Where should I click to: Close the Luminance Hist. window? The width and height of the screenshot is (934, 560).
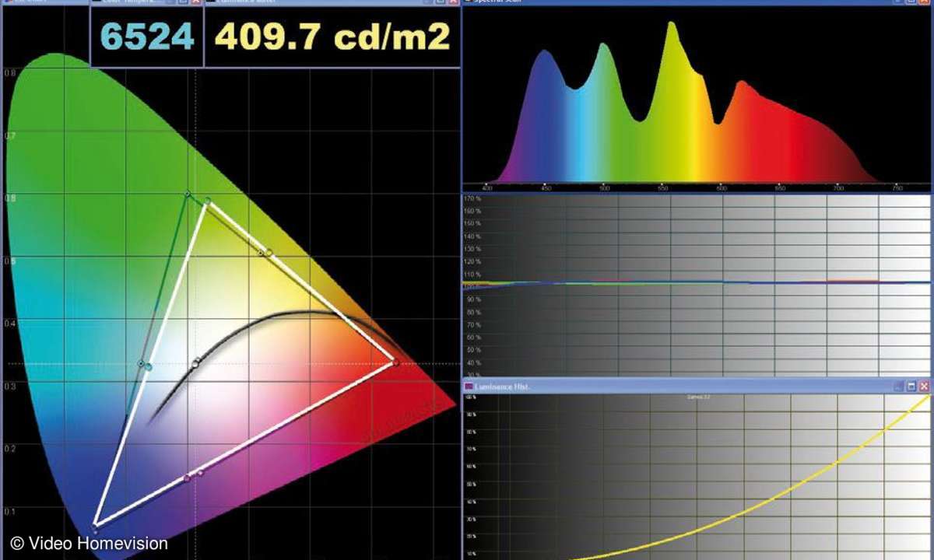pos(924,386)
